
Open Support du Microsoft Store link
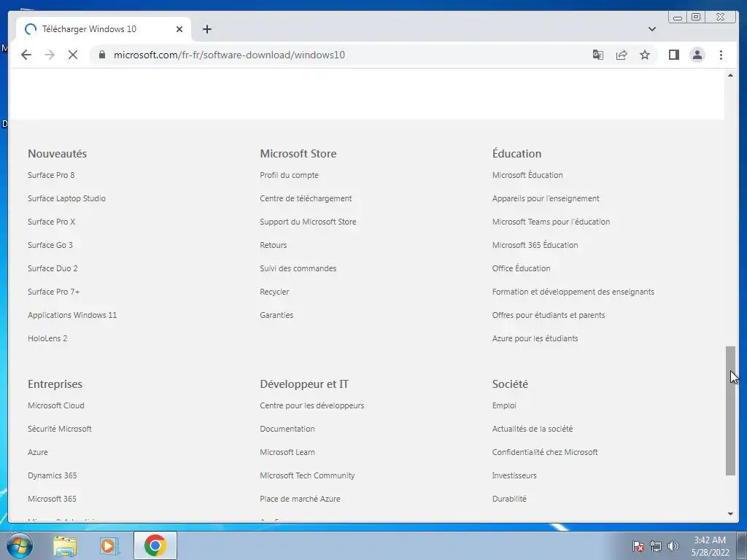pyautogui.click(x=308, y=222)
